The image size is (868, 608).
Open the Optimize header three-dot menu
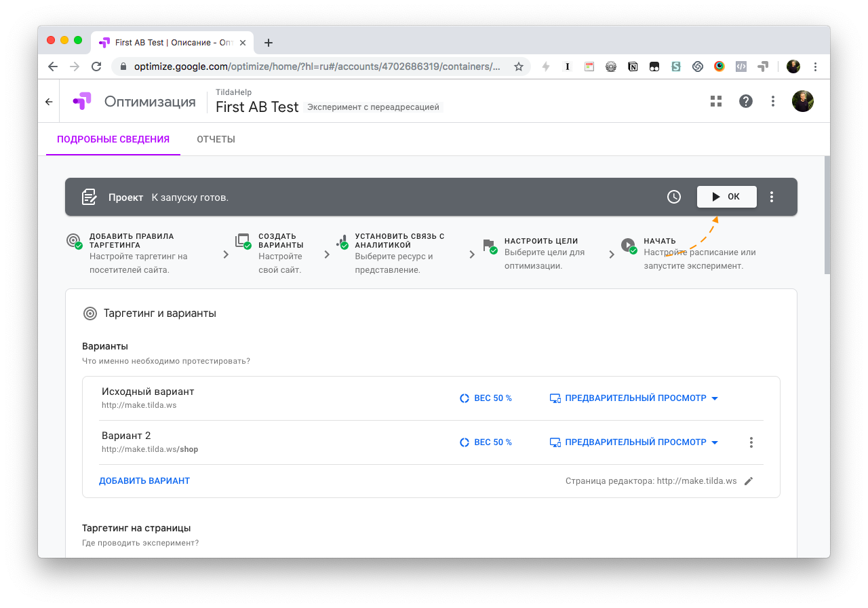773,101
